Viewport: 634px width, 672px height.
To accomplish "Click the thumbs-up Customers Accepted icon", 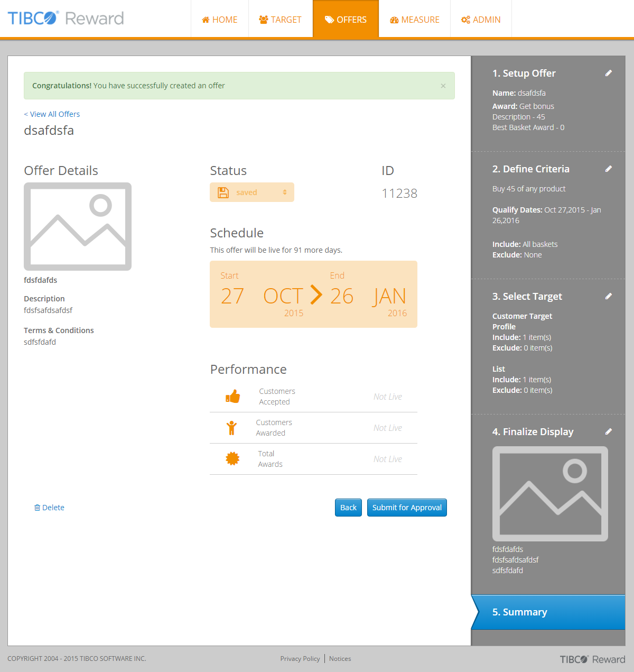I will point(233,397).
